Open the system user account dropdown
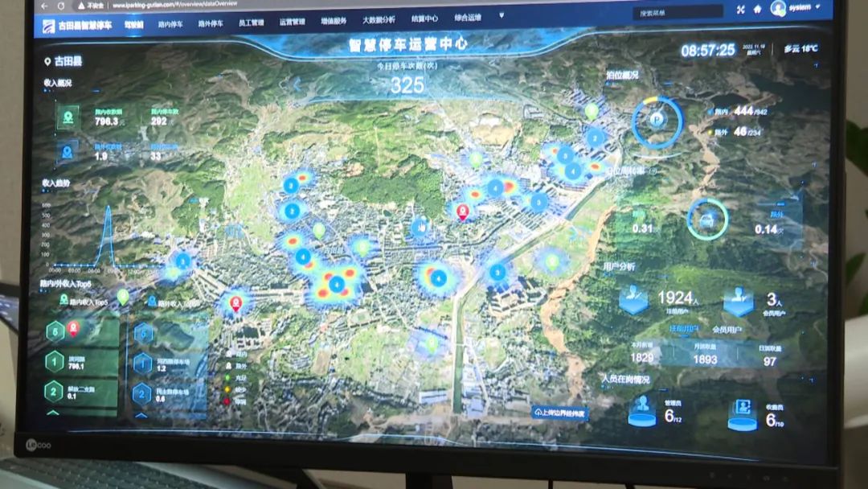Screen dimensions: 868x489 (796, 8)
